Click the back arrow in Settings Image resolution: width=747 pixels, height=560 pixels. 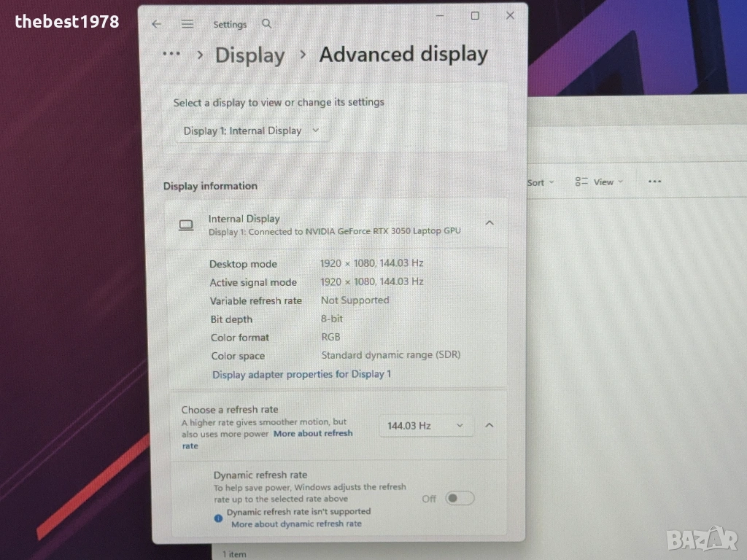coord(156,24)
